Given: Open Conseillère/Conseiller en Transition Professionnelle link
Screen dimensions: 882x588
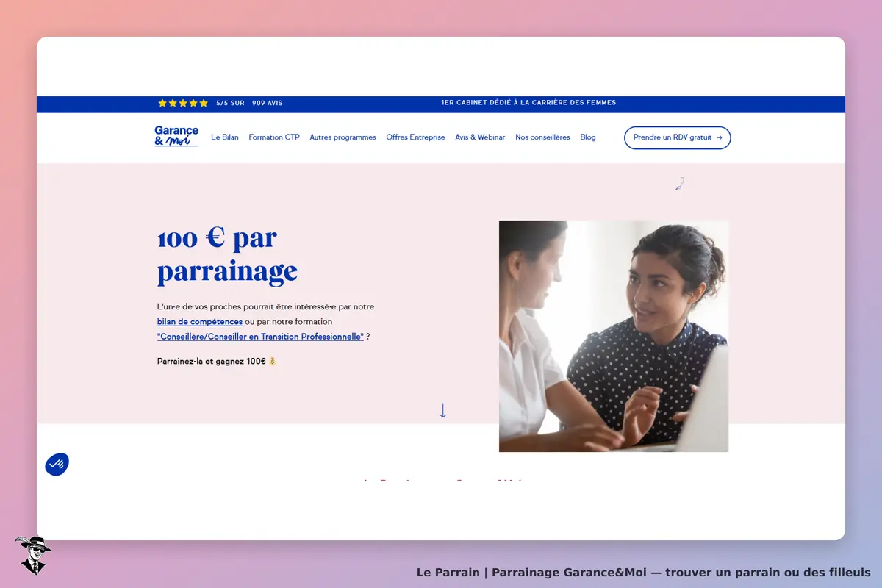Looking at the screenshot, I should [260, 337].
